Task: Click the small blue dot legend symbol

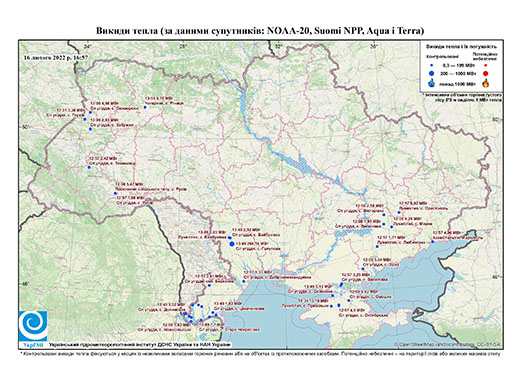Action: coord(432,66)
